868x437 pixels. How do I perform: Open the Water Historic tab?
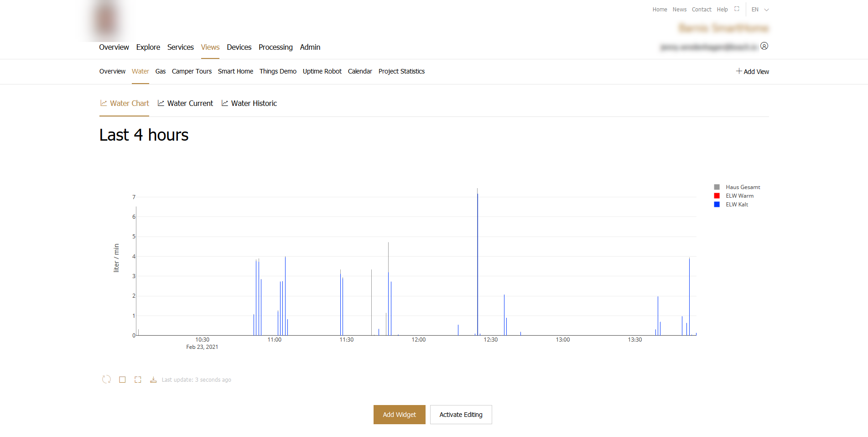[254, 103]
